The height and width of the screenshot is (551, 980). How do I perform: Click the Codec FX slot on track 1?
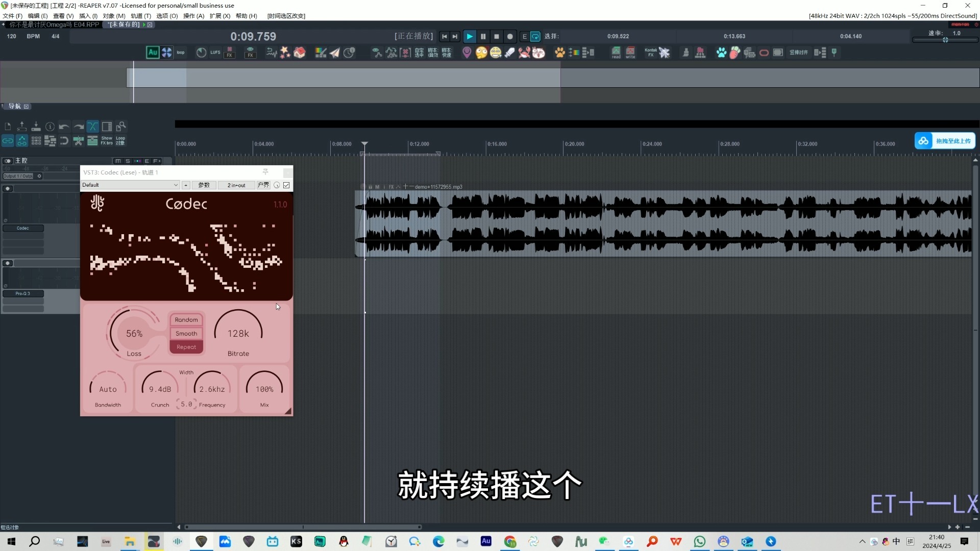23,228
